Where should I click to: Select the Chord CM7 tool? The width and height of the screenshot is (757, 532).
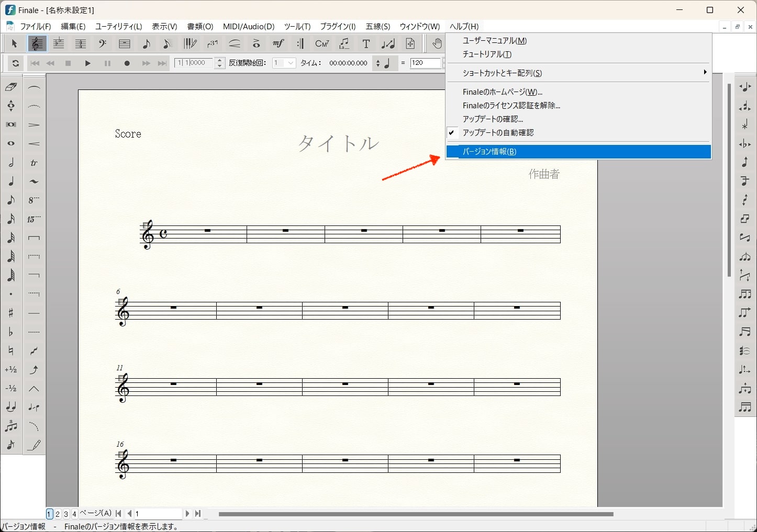coord(322,44)
